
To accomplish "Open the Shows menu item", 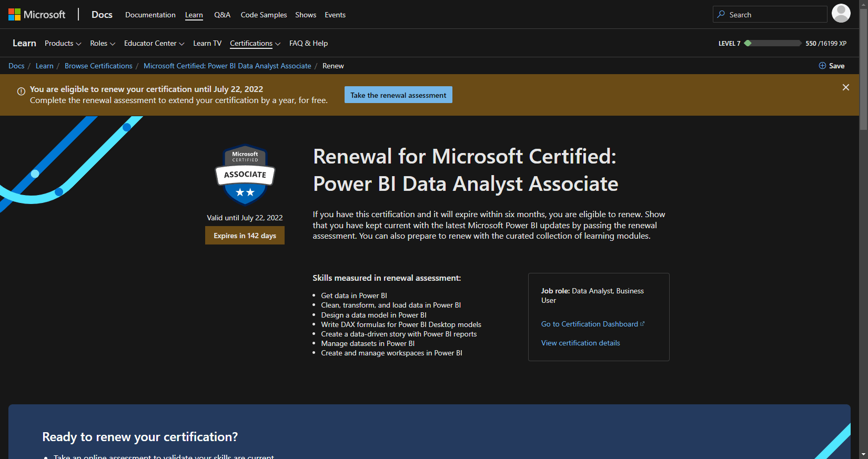I will (x=306, y=15).
